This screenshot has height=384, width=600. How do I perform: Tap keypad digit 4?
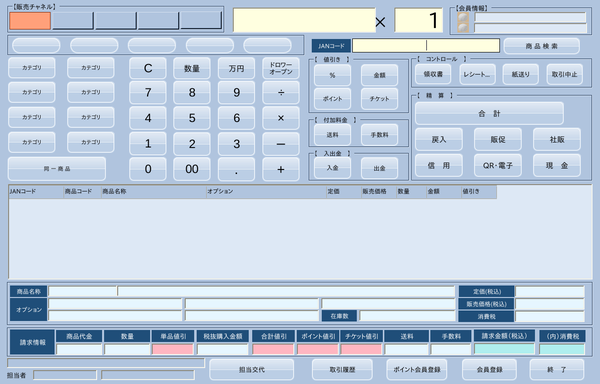coord(148,118)
